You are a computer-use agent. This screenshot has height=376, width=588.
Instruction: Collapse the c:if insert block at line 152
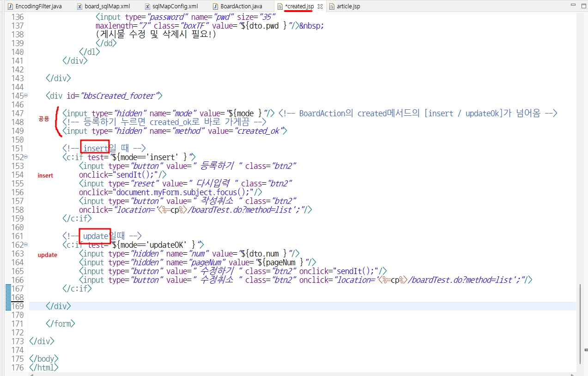[25, 157]
